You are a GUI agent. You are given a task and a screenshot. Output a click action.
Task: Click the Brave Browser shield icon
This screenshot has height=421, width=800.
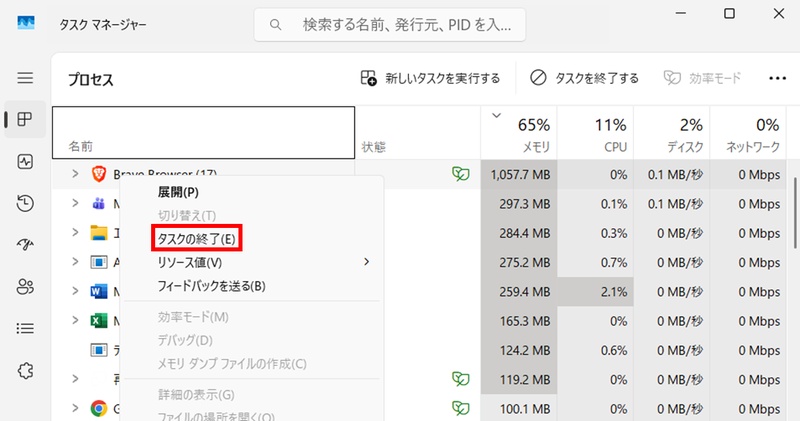pos(98,174)
